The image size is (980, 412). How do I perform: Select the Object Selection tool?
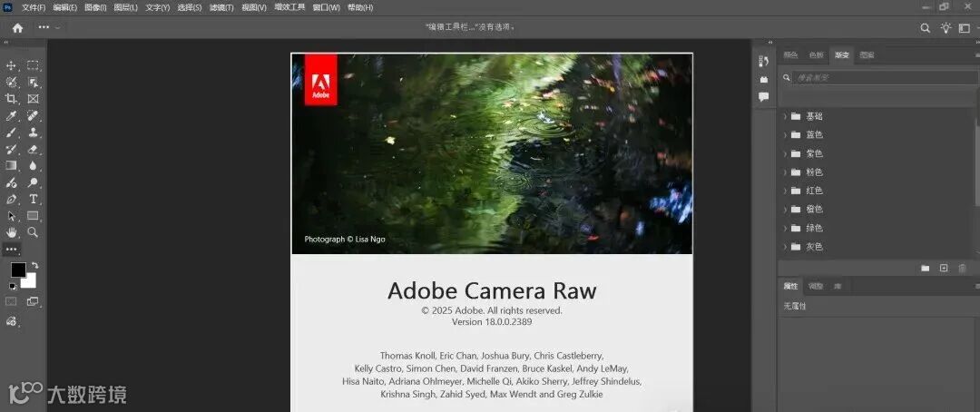pos(34,82)
